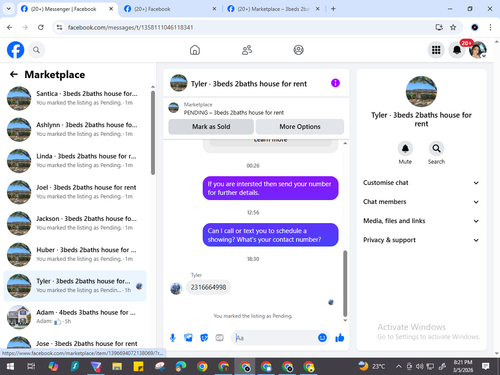
Task: Open File Explorer from taskbar
Action: (x=117, y=367)
